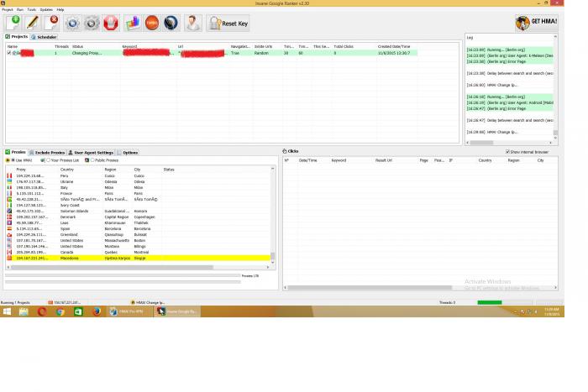Open the colorful bar chart statistics icon
This screenshot has height=392, width=588.
click(133, 24)
